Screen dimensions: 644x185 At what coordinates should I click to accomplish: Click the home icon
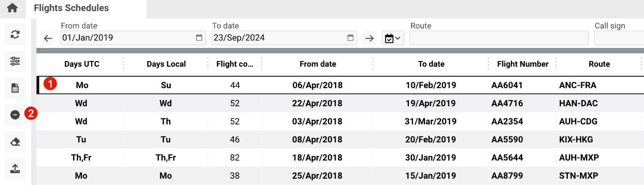13,8
